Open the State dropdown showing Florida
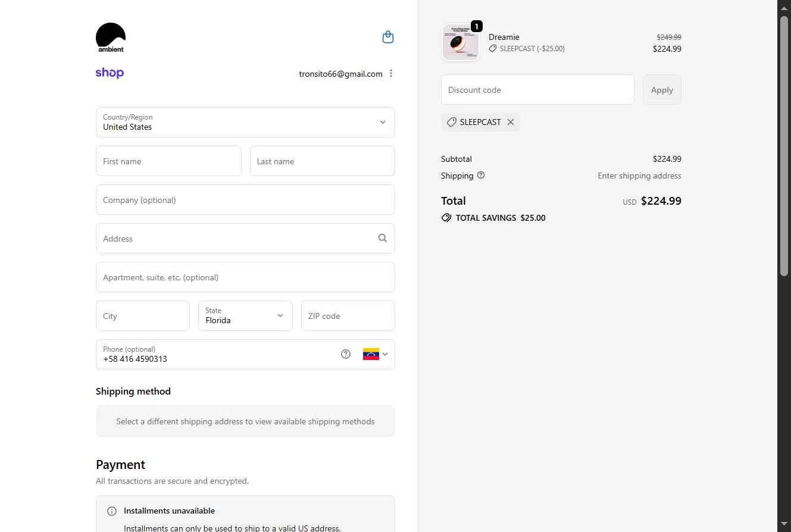791x532 pixels. 245,315
